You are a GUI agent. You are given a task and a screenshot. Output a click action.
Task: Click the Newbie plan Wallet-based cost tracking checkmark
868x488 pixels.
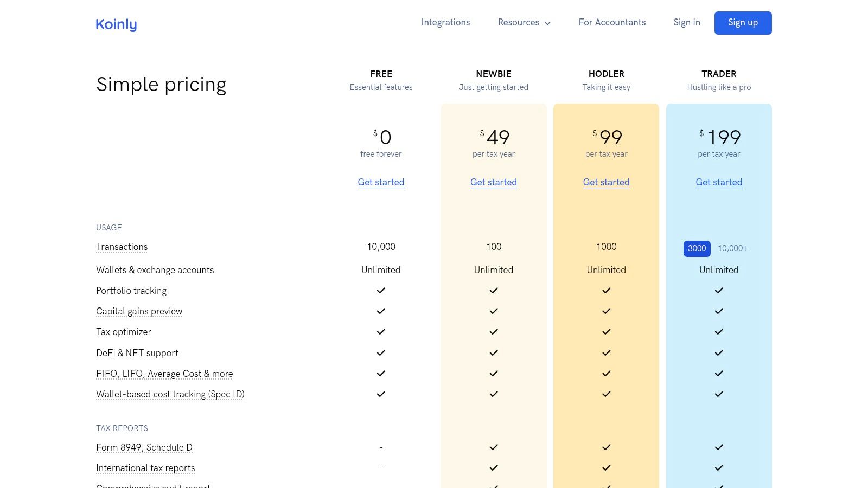pyautogui.click(x=494, y=394)
